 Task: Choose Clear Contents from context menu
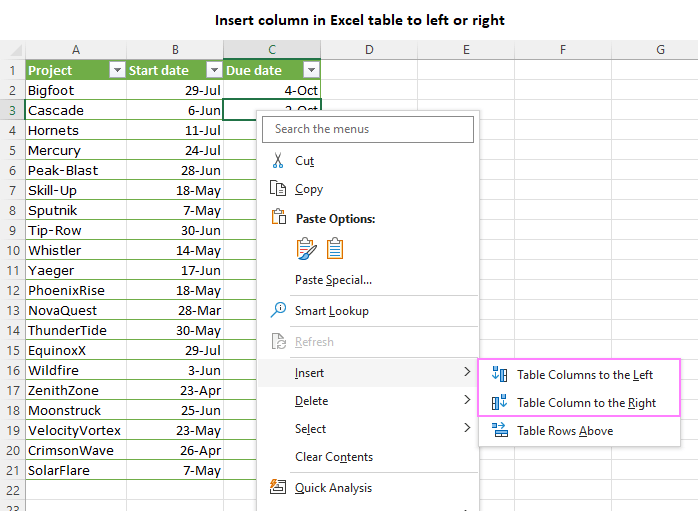(x=334, y=457)
